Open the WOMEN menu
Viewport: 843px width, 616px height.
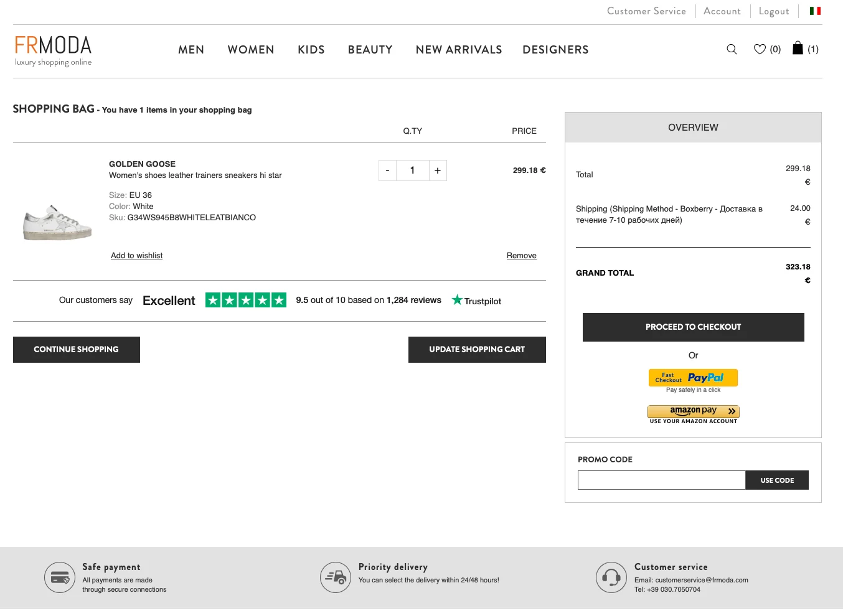(x=251, y=50)
